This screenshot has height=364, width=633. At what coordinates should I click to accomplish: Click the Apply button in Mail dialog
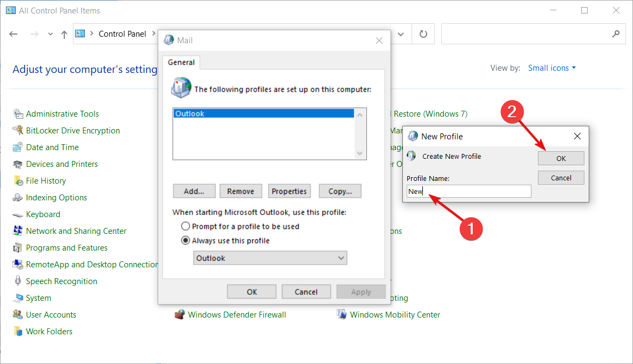[x=361, y=292]
